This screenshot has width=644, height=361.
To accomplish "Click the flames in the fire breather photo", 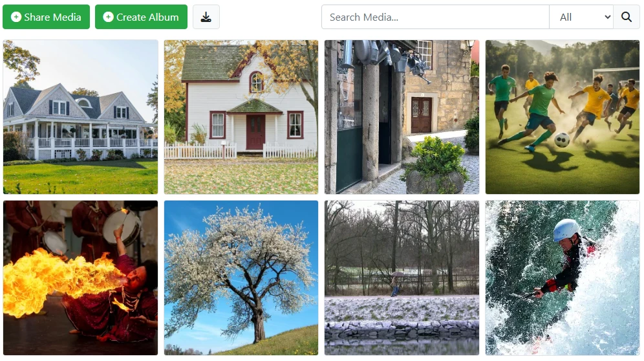I will coord(54,281).
